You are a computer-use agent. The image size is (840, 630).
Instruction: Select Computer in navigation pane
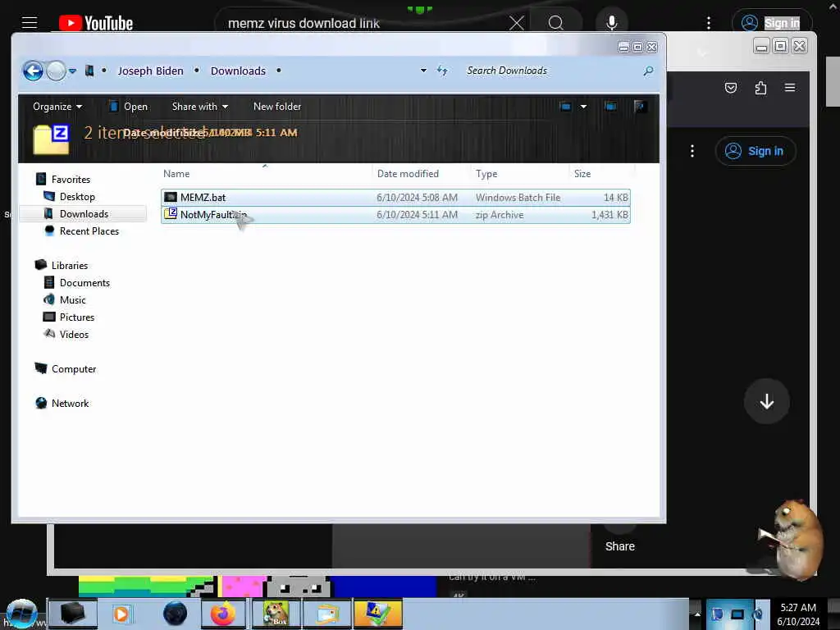[x=73, y=369]
